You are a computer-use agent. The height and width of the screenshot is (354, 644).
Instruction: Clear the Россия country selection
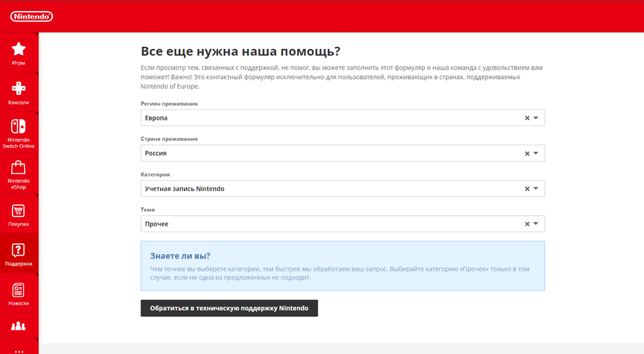pyautogui.click(x=527, y=153)
